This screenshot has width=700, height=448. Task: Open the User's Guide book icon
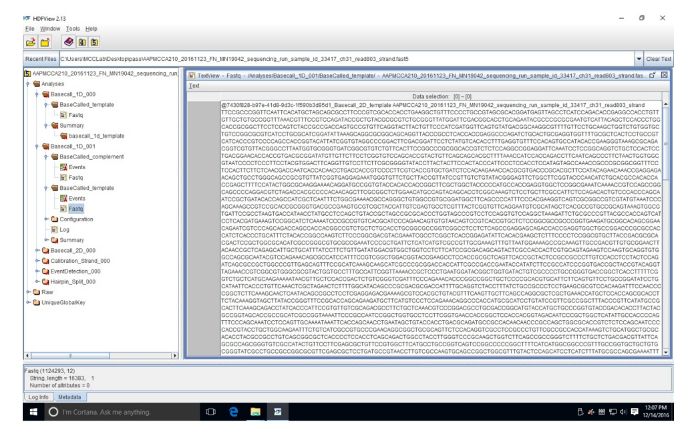point(68,42)
